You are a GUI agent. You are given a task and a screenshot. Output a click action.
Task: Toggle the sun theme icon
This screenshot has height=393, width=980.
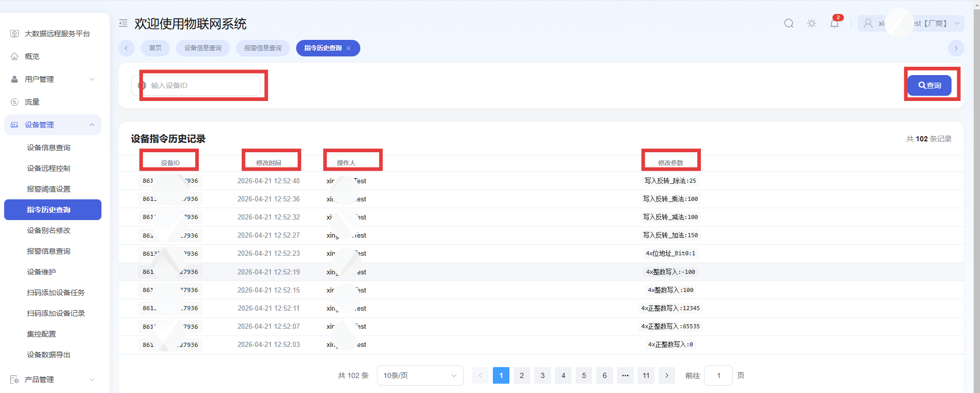[x=812, y=23]
